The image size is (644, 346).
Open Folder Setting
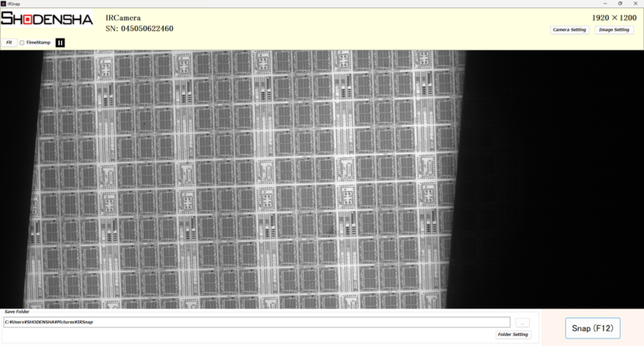pyautogui.click(x=513, y=334)
